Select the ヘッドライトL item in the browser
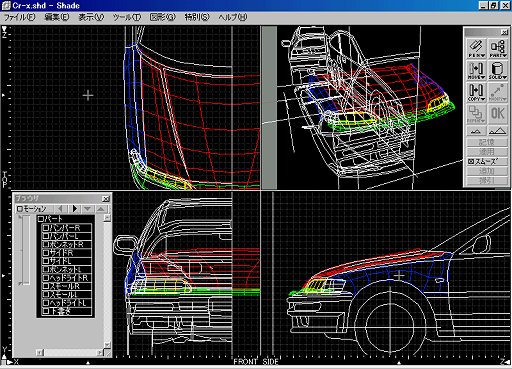Viewport: 512px width, 369px height. [66, 303]
